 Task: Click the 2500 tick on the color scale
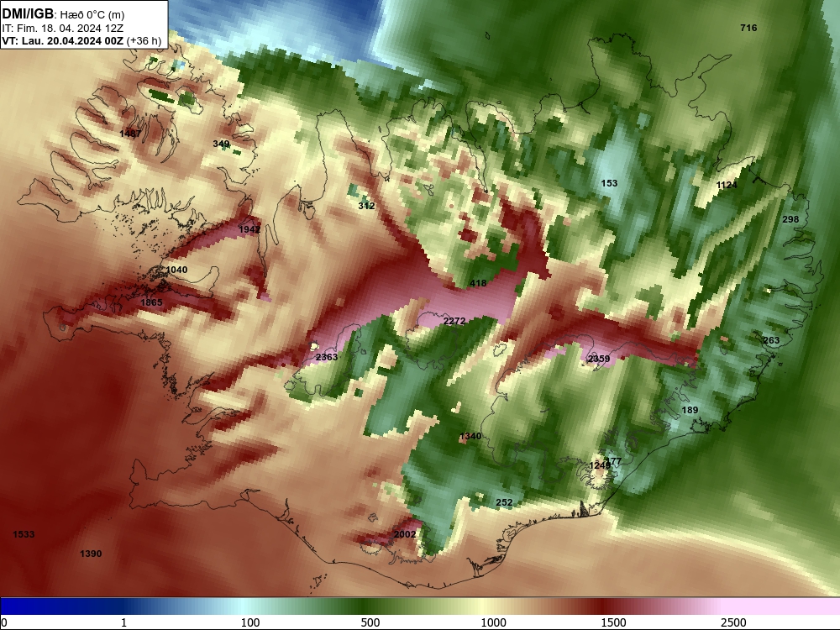(x=733, y=622)
